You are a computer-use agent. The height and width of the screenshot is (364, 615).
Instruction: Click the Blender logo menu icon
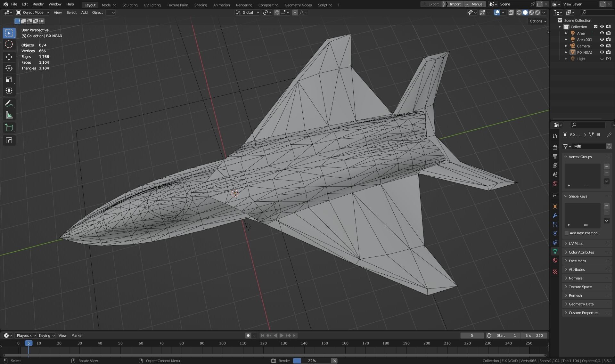tap(5, 4)
